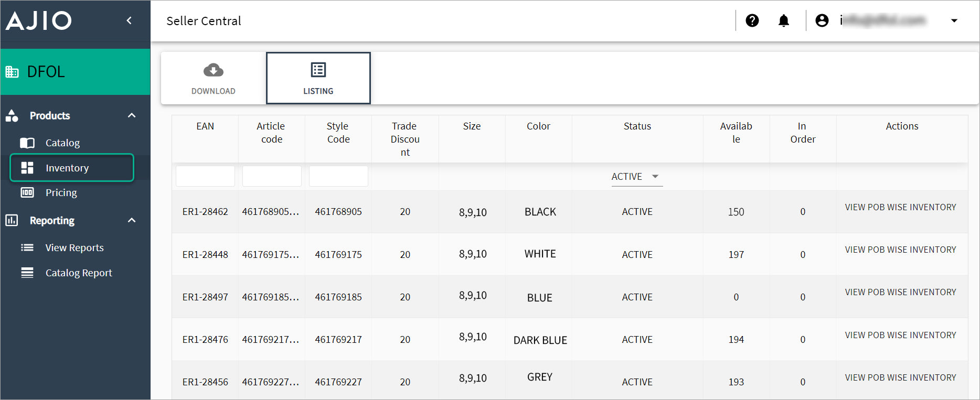Screen dimensions: 980x400
Task: Click the DFOL building icon
Action: [x=12, y=72]
